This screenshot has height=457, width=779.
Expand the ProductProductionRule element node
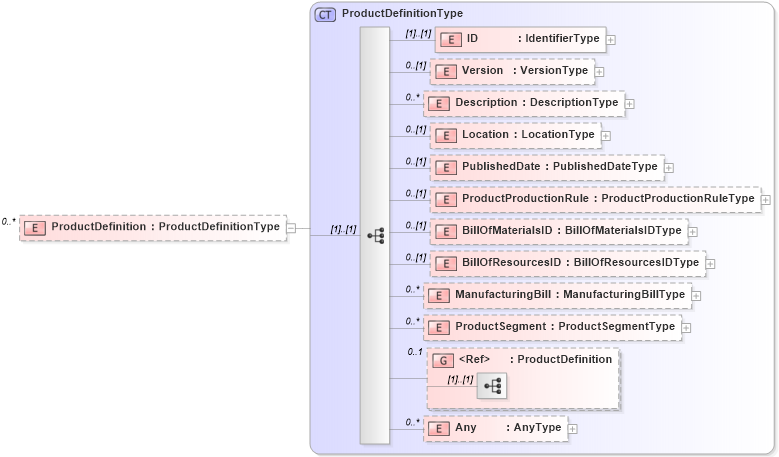click(766, 200)
